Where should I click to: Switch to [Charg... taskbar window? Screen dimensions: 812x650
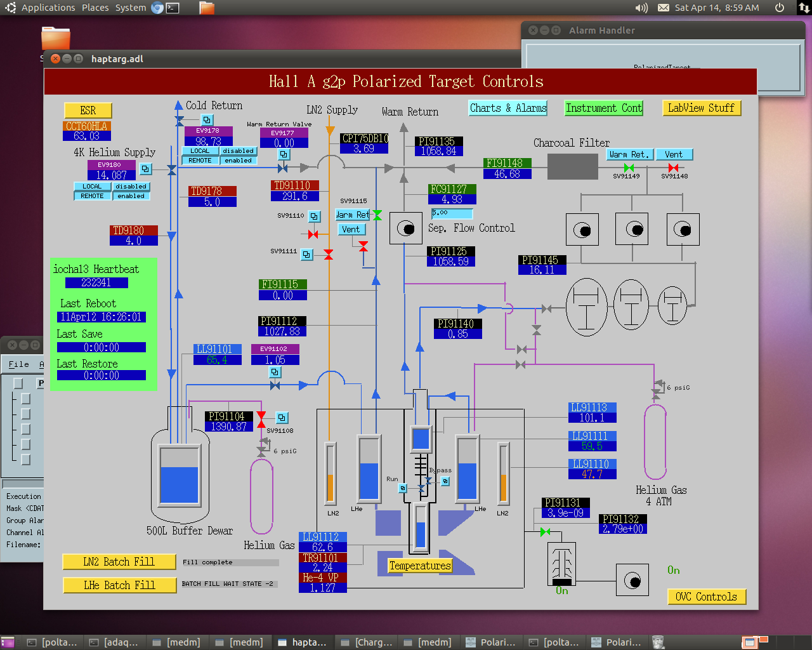tap(367, 642)
